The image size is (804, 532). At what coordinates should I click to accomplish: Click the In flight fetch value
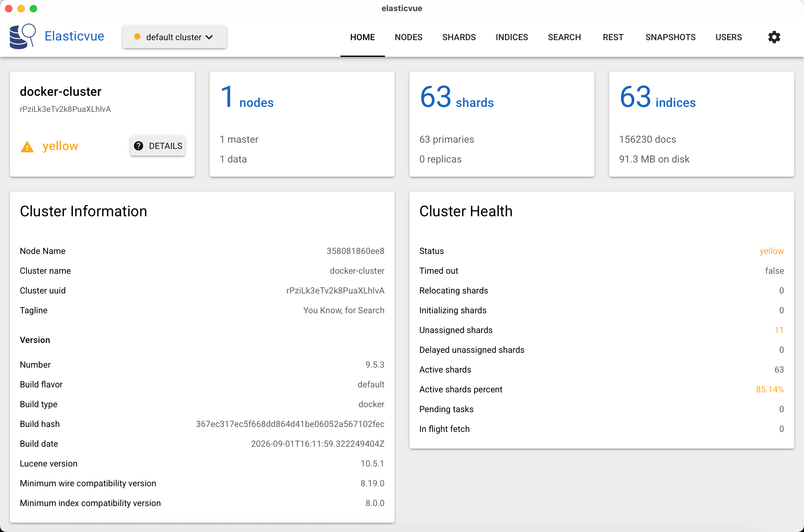[x=782, y=429]
